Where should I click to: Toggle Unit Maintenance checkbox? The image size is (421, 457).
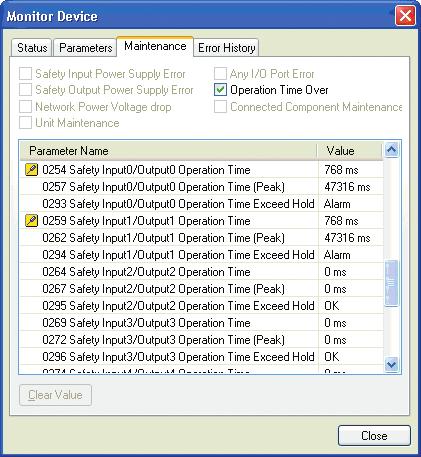click(x=26, y=123)
